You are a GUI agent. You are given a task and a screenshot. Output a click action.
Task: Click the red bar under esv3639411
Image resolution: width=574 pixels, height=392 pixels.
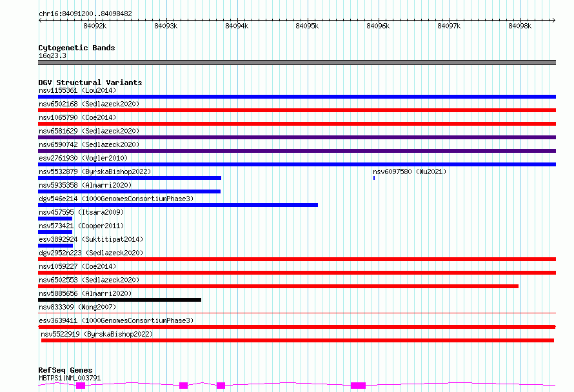[x=297, y=327]
